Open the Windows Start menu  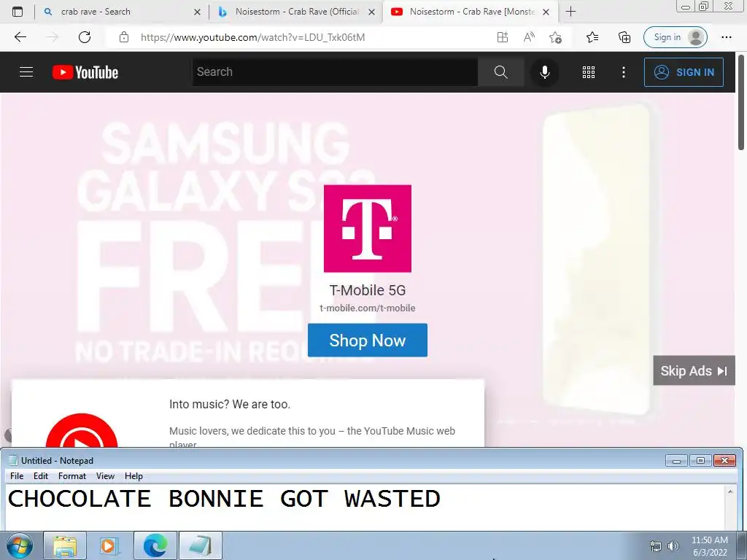pos(19,545)
